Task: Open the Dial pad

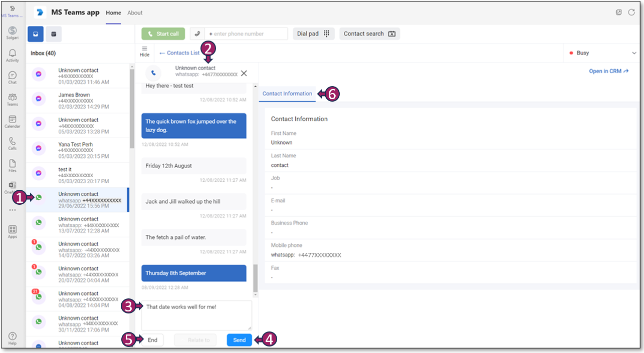Action: pyautogui.click(x=314, y=34)
